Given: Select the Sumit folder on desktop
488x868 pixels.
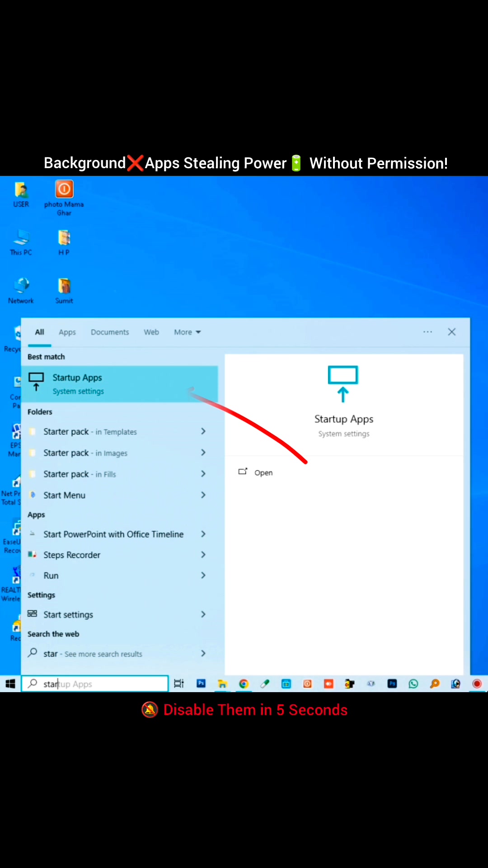Looking at the screenshot, I should pyautogui.click(x=64, y=291).
